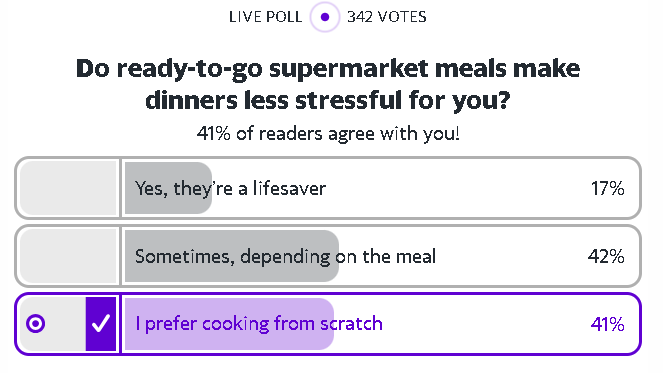Click the 42% result percentage
The width and height of the screenshot is (663, 373).
(606, 257)
